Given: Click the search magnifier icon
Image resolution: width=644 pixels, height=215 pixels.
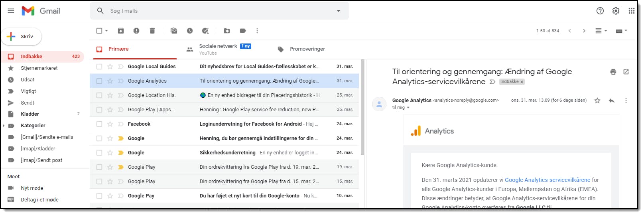Looking at the screenshot, I should point(100,11).
